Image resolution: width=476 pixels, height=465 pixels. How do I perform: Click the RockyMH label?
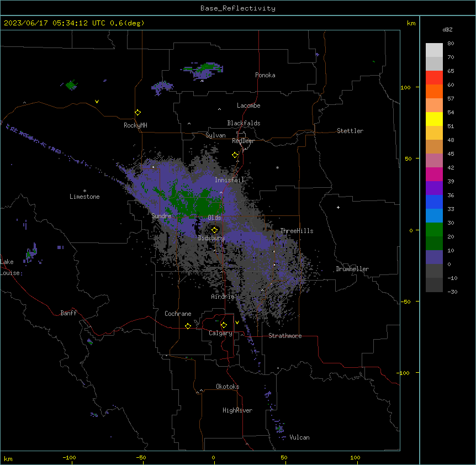(135, 125)
